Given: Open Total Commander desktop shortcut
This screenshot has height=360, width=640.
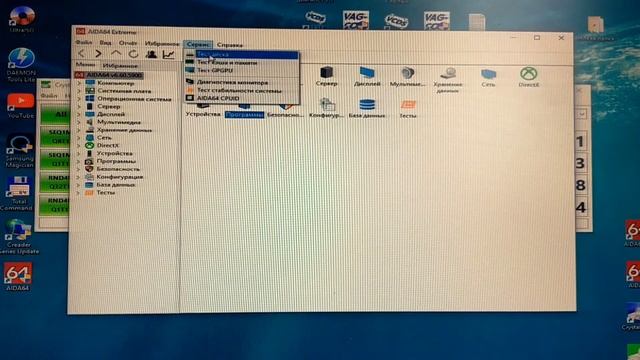Looking at the screenshot, I should [17, 193].
